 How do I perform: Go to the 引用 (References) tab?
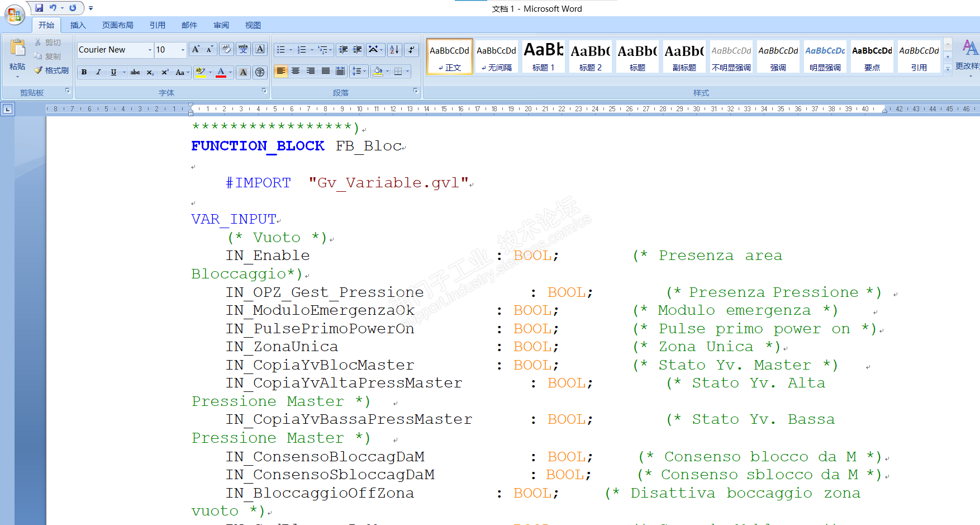(x=158, y=25)
